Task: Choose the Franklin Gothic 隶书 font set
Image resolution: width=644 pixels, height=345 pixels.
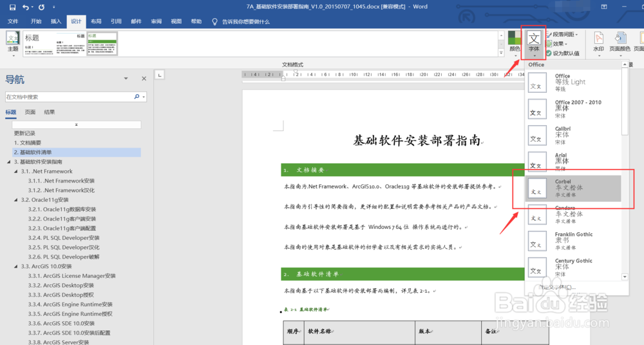Action: click(573, 241)
